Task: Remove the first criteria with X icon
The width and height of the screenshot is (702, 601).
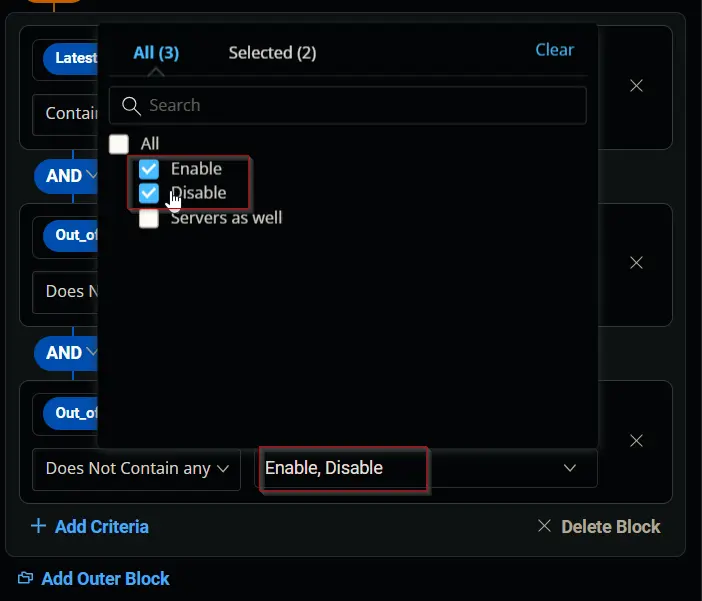Action: pyautogui.click(x=636, y=86)
